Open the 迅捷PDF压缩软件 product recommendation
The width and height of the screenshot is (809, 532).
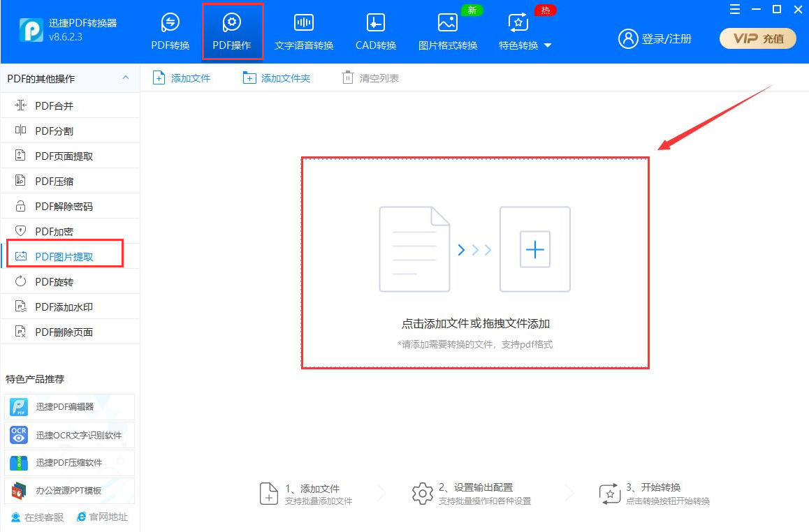pyautogui.click(x=69, y=463)
